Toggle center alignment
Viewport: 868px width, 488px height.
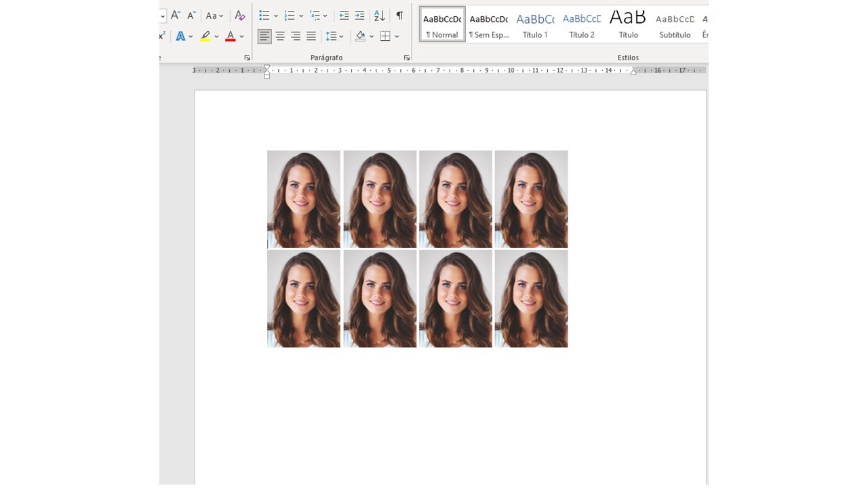(x=280, y=37)
